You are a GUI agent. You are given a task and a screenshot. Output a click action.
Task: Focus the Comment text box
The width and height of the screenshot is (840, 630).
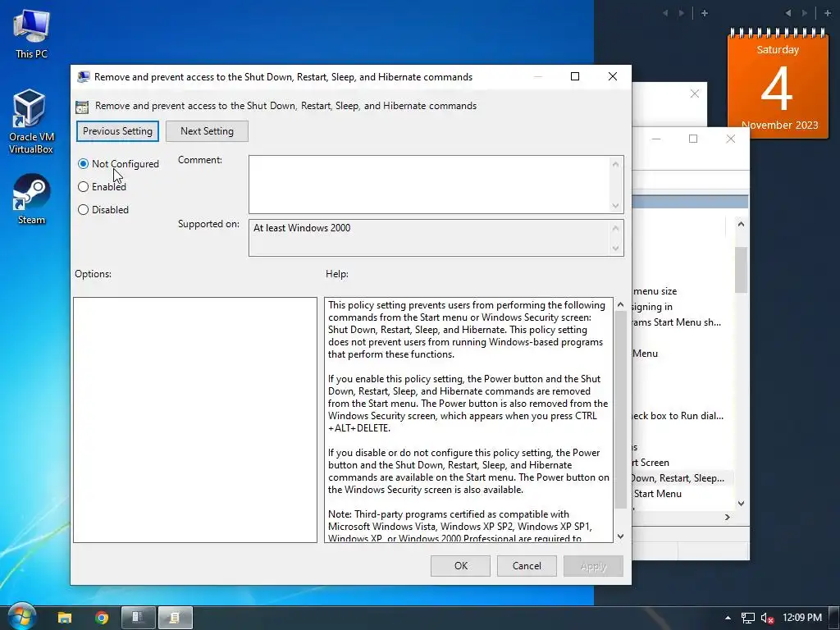coord(428,185)
